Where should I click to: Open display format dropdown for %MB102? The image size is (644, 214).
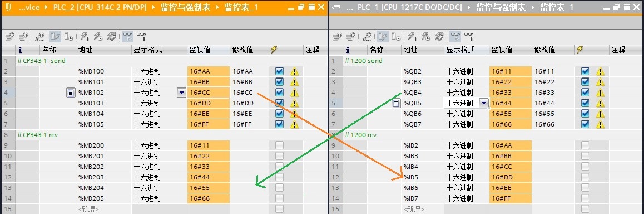point(181,93)
